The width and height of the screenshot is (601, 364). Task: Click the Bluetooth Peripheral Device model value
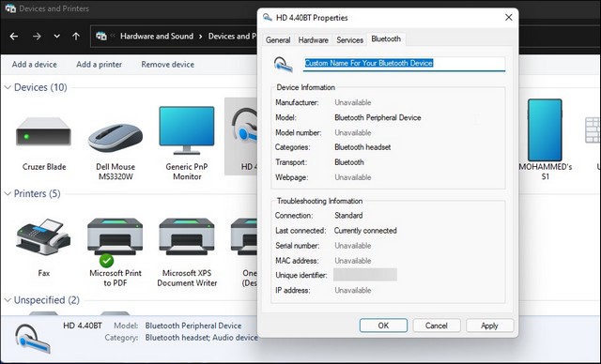pyautogui.click(x=378, y=117)
